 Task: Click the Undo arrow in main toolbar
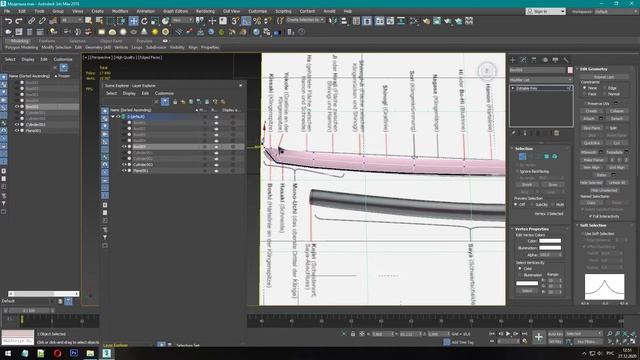tap(8, 21)
